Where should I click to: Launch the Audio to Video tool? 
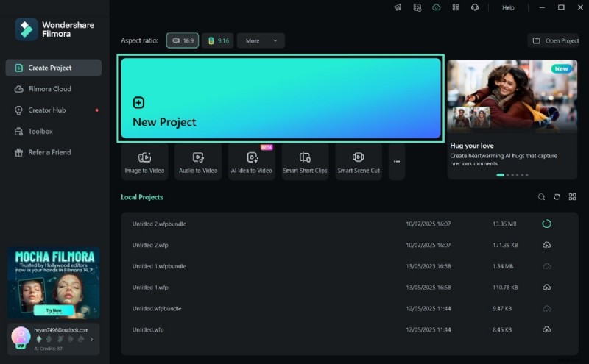[198, 162]
